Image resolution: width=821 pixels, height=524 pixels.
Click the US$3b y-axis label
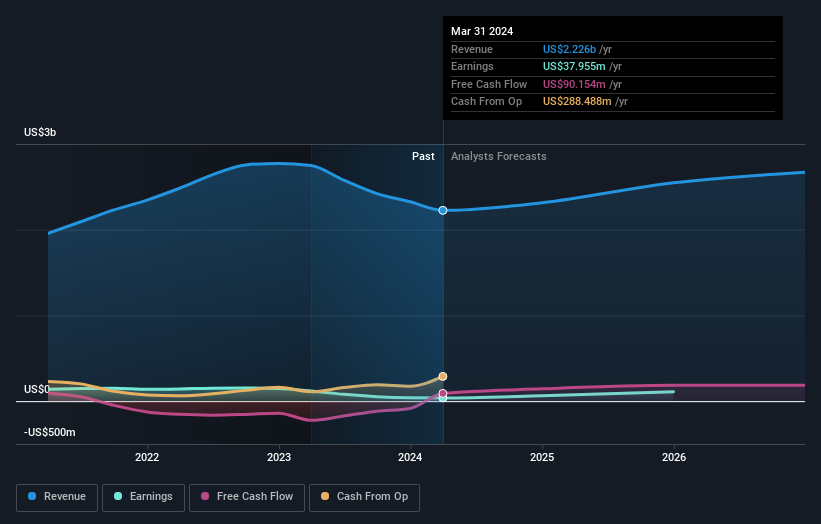pos(40,132)
